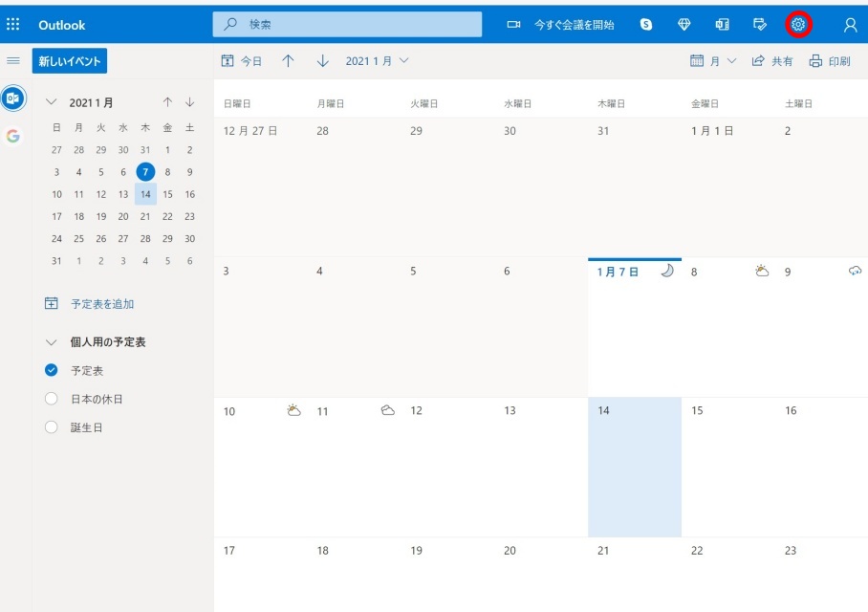Go to next month with down arrow in toolbar
The height and width of the screenshot is (612, 868).
click(323, 61)
